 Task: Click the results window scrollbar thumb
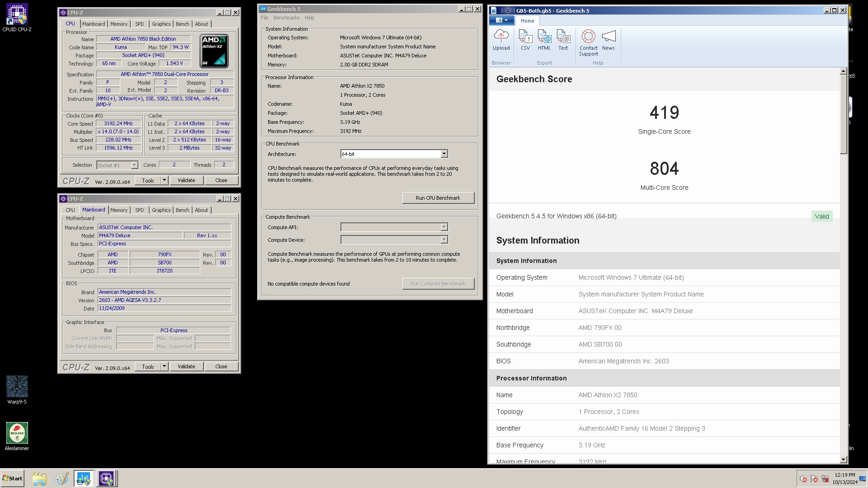(843, 114)
